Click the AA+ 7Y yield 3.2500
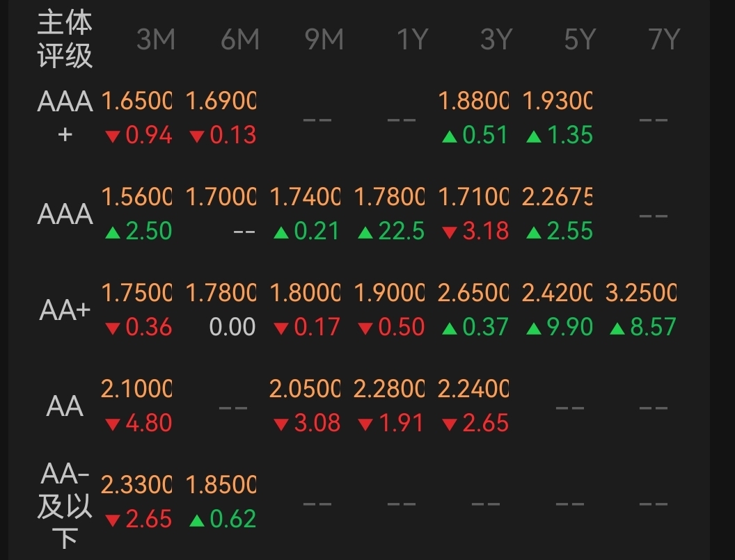Screen dimensions: 735x560 (641, 294)
